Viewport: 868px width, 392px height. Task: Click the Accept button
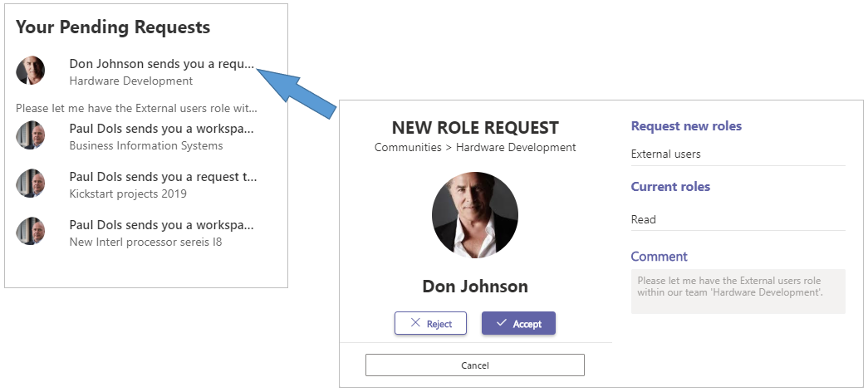coord(518,323)
